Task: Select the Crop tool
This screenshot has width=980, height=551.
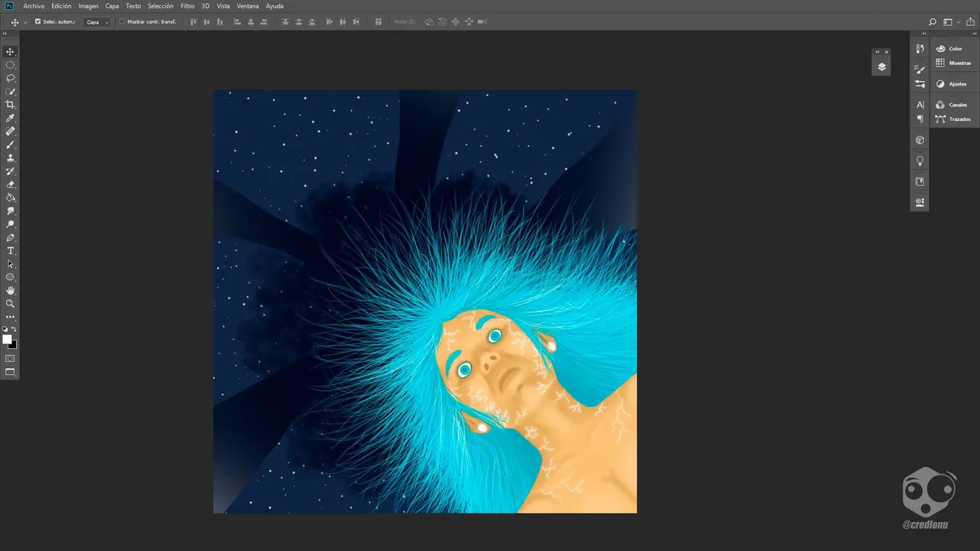Action: (x=11, y=105)
